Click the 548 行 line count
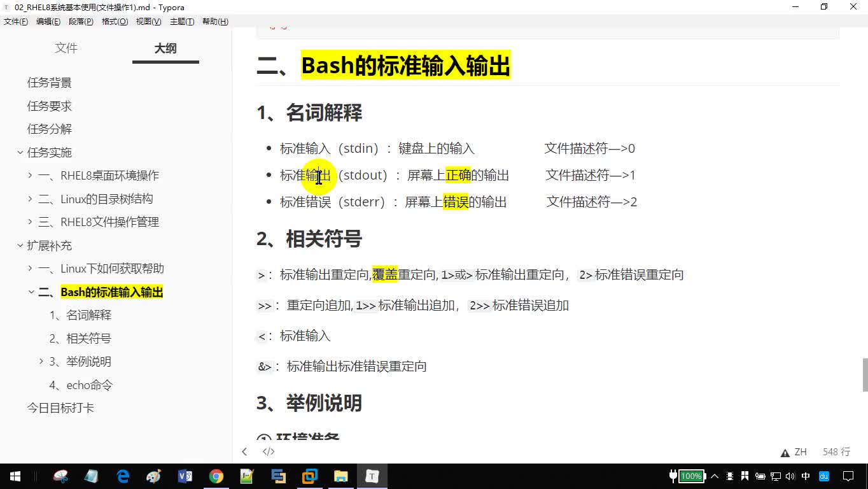The image size is (868, 489). tap(836, 452)
